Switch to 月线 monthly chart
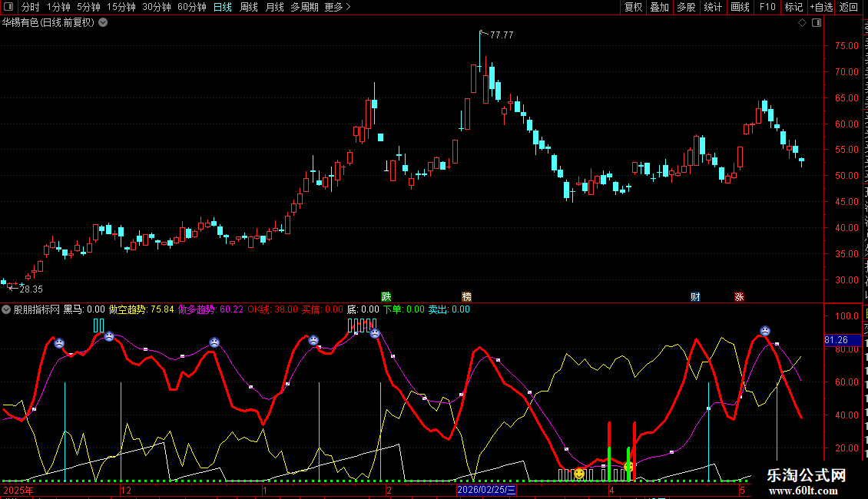The image size is (868, 499). pos(274,7)
